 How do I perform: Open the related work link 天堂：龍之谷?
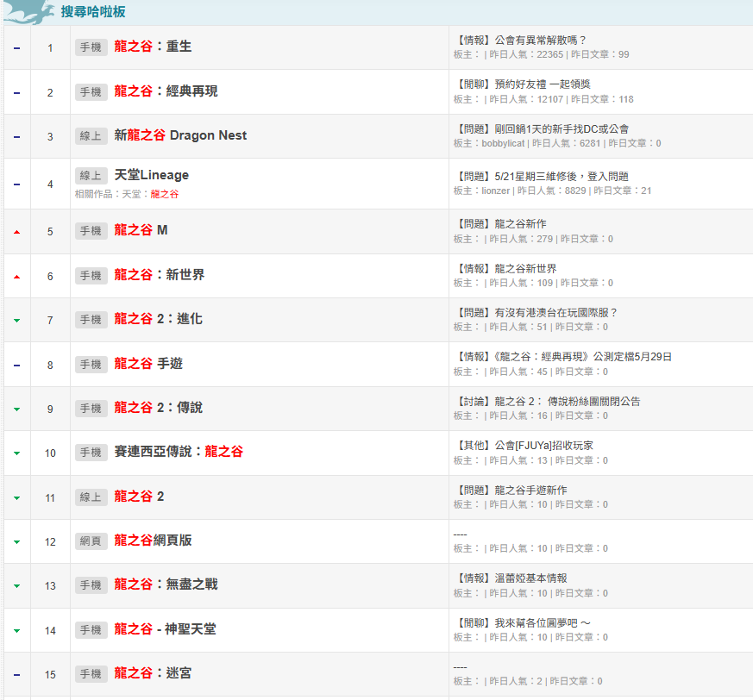click(x=150, y=194)
